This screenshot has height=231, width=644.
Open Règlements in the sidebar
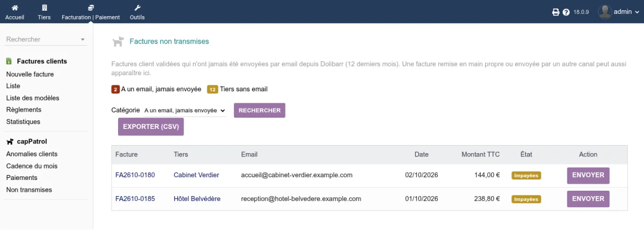click(24, 110)
